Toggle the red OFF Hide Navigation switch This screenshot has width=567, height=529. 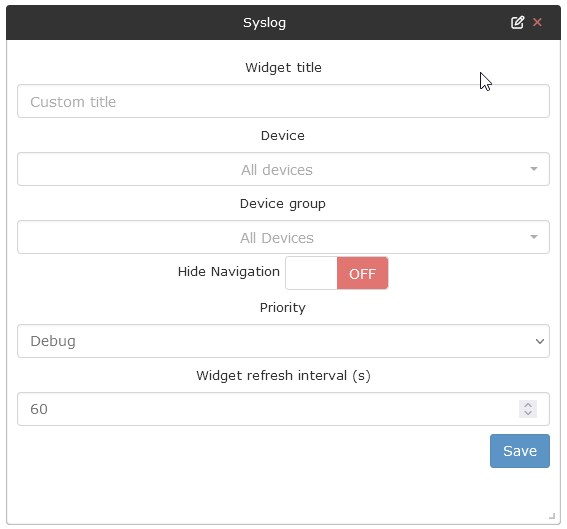pos(363,273)
